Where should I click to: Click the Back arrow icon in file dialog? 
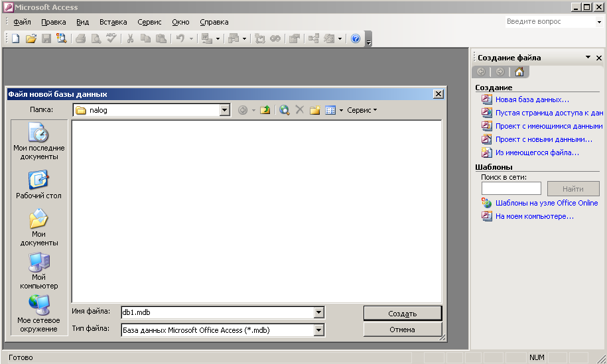pos(243,110)
